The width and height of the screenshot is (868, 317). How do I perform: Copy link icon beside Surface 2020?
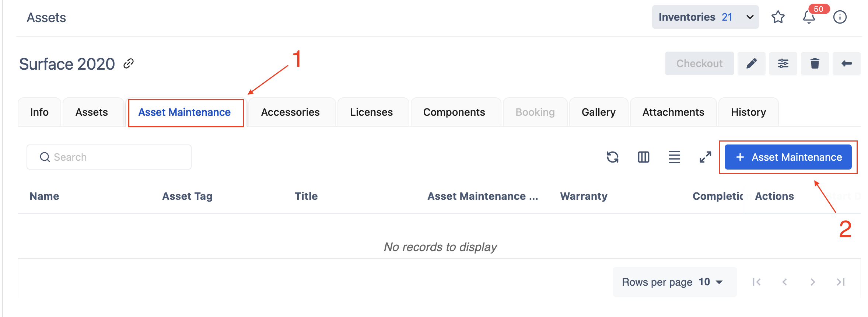128,63
